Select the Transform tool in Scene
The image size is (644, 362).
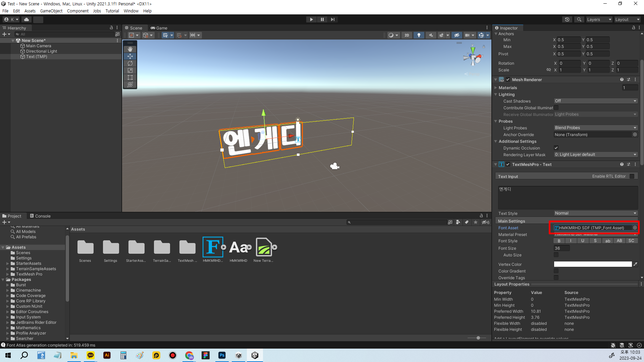tap(130, 84)
